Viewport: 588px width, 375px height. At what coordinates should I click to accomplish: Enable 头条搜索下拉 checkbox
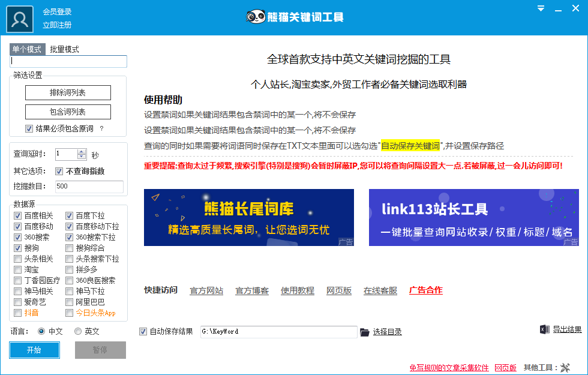pyautogui.click(x=69, y=259)
